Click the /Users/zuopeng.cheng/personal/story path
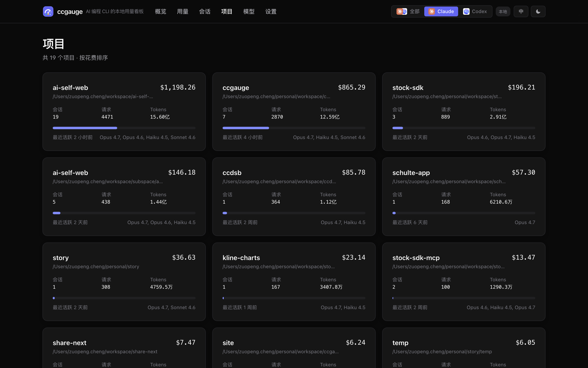The height and width of the screenshot is (368, 588). coord(96,267)
